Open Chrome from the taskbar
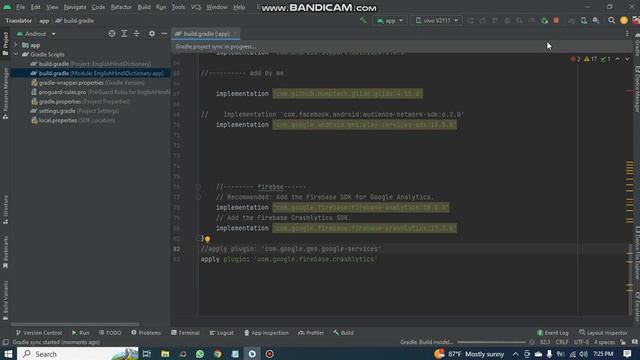 point(218,353)
